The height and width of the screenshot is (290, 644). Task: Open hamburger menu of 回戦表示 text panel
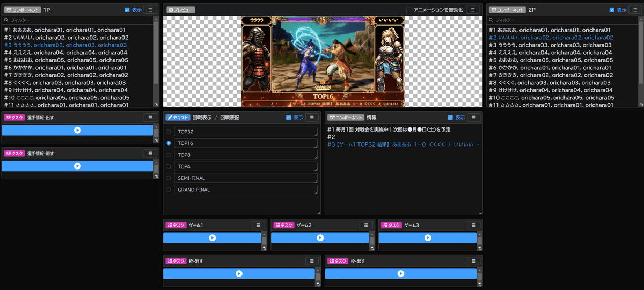(x=313, y=118)
